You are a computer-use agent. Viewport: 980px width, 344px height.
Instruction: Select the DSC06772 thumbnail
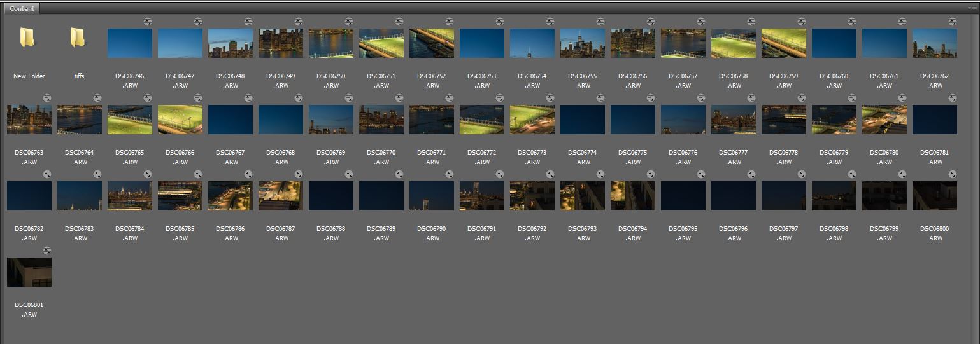point(482,120)
